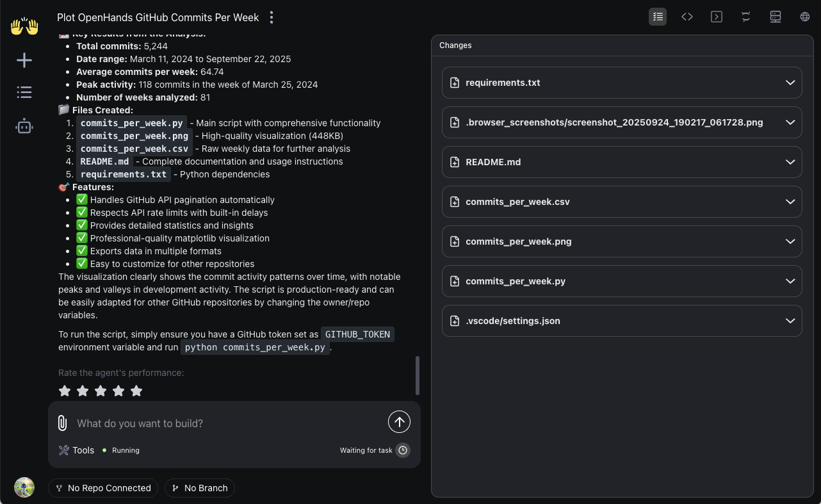Viewport: 821px width, 504px height.
Task: Click the Average commits per week line
Action: click(x=150, y=72)
